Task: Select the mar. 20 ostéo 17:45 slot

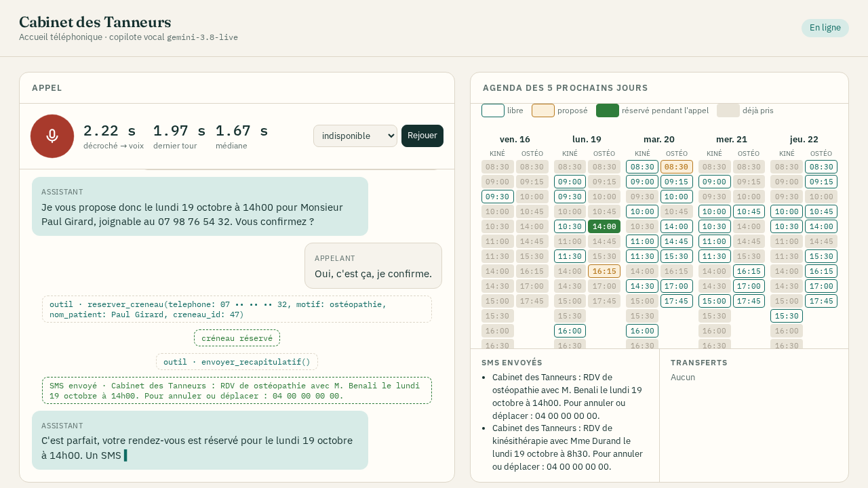Action: point(677,301)
